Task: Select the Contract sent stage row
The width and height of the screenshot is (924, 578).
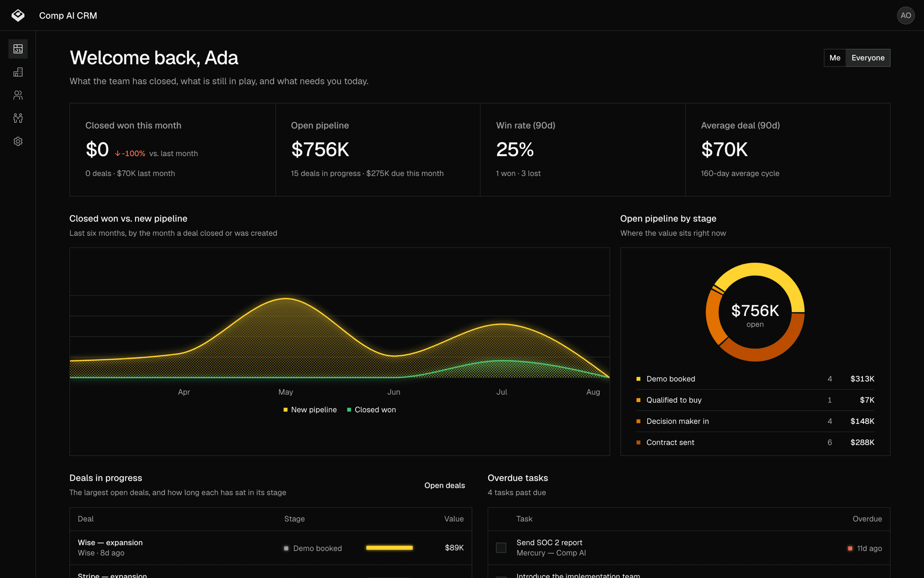Action: point(755,442)
